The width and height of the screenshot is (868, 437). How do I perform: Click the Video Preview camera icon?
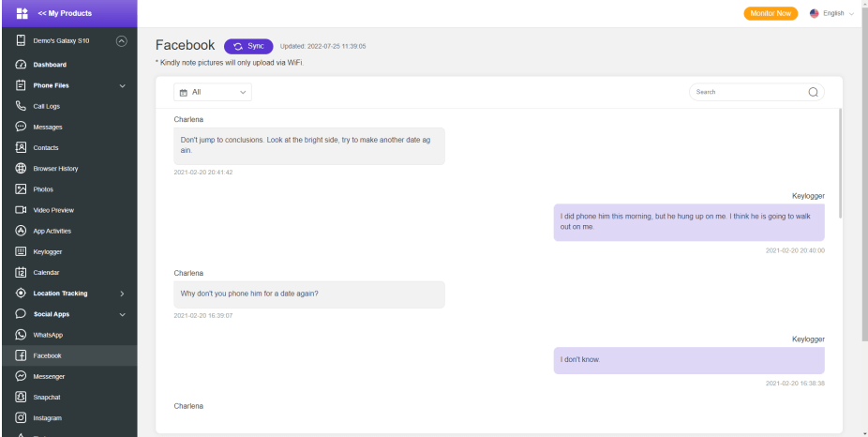click(x=21, y=210)
